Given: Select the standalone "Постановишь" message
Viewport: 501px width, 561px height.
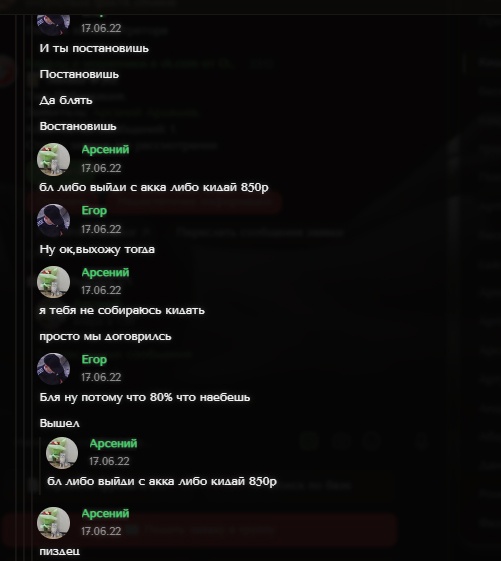Looking at the screenshot, I should coord(79,74).
